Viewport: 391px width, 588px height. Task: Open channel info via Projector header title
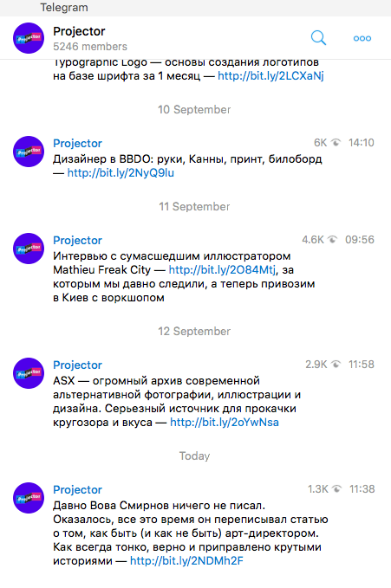(79, 31)
